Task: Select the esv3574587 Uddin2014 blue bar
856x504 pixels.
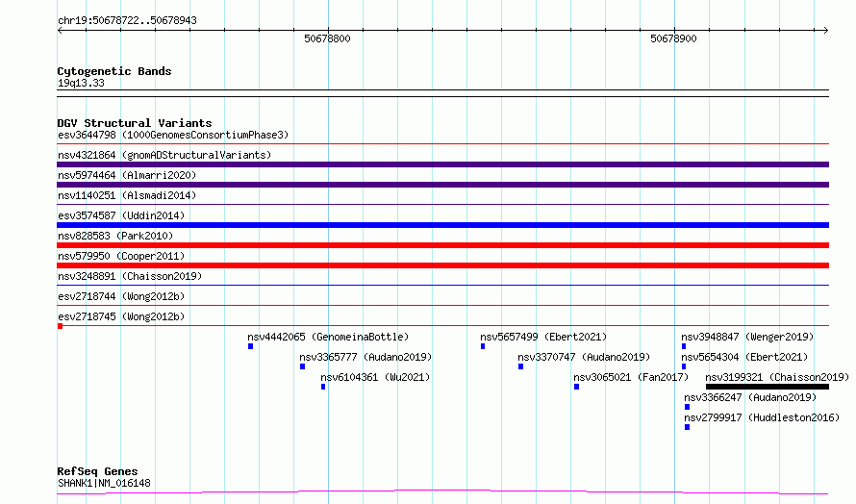Action: (442, 225)
